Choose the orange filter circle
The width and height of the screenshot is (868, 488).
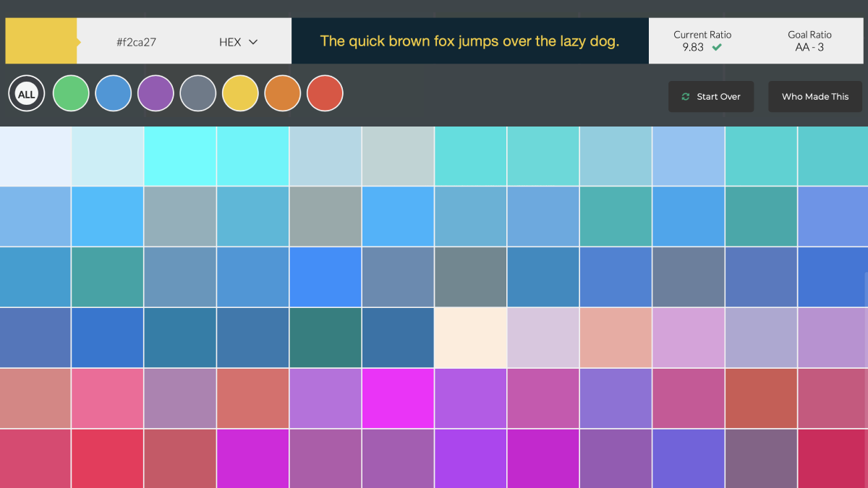tap(282, 93)
